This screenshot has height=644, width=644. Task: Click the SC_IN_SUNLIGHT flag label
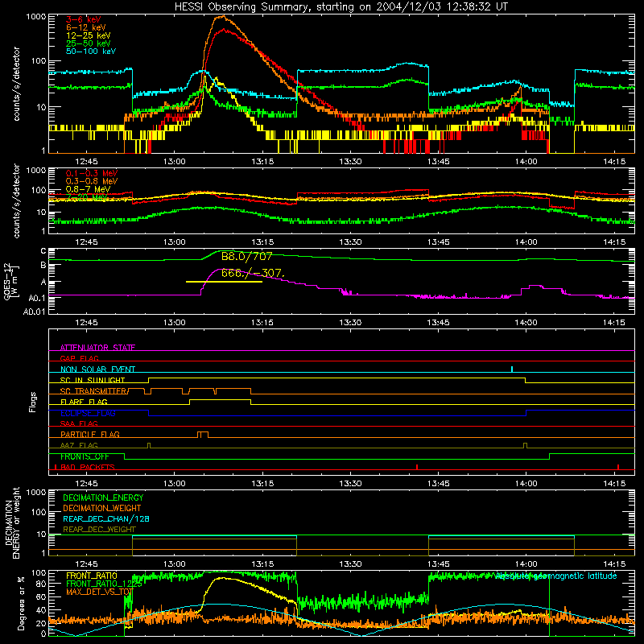coord(93,380)
